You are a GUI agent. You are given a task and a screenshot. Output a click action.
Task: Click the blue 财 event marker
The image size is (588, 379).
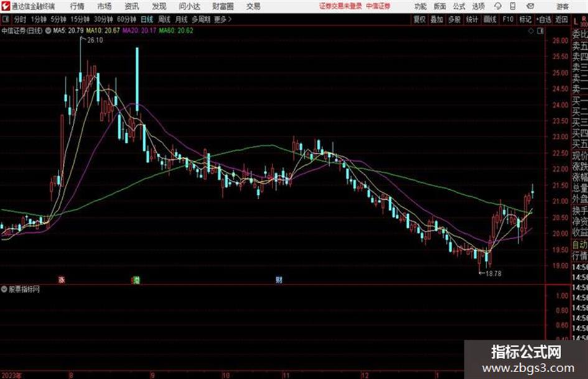(x=279, y=279)
